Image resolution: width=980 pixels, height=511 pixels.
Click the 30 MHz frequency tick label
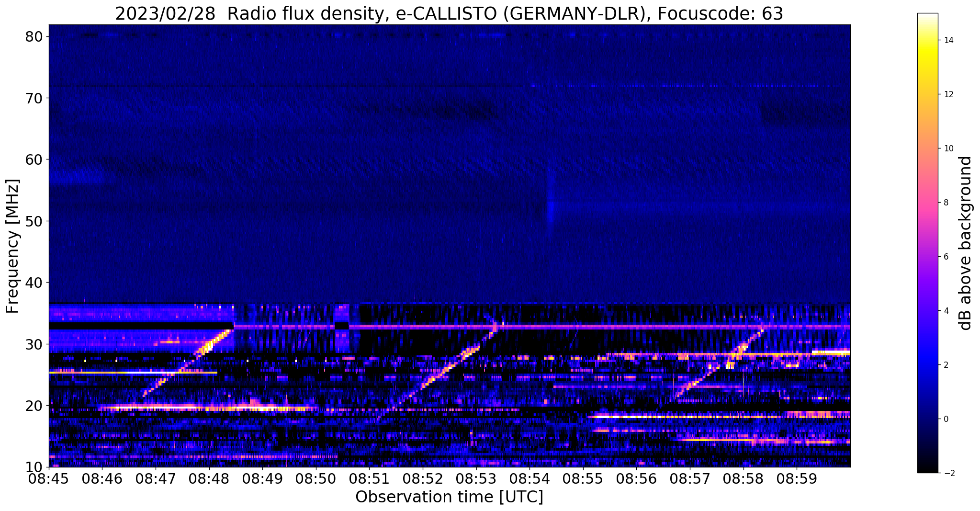click(x=35, y=344)
